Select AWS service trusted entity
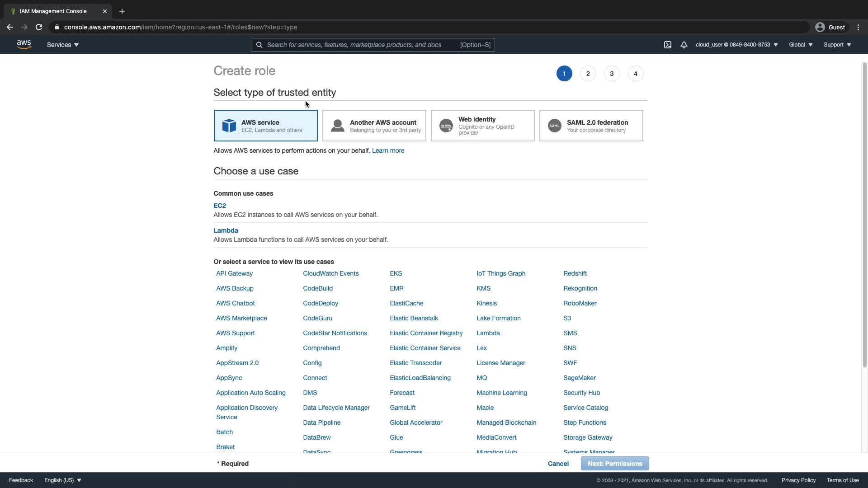The height and width of the screenshot is (488, 868). pyautogui.click(x=265, y=126)
